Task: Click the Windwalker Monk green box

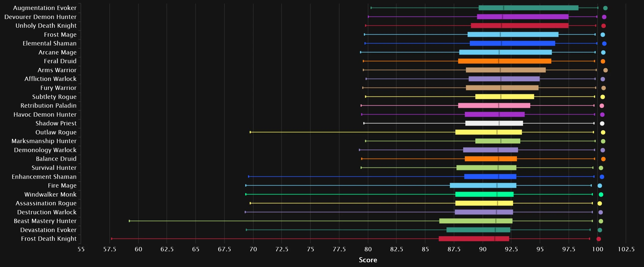Action: pyautogui.click(x=484, y=194)
